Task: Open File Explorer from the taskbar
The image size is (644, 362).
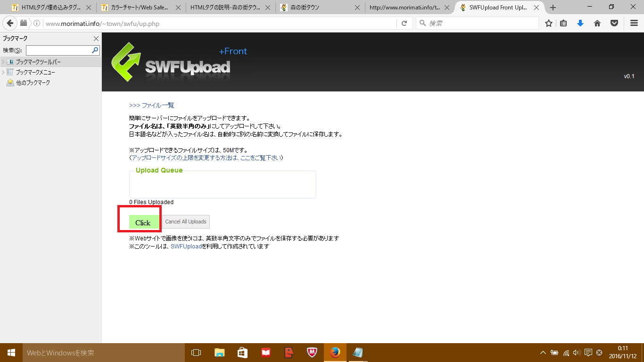Action: 219,353
